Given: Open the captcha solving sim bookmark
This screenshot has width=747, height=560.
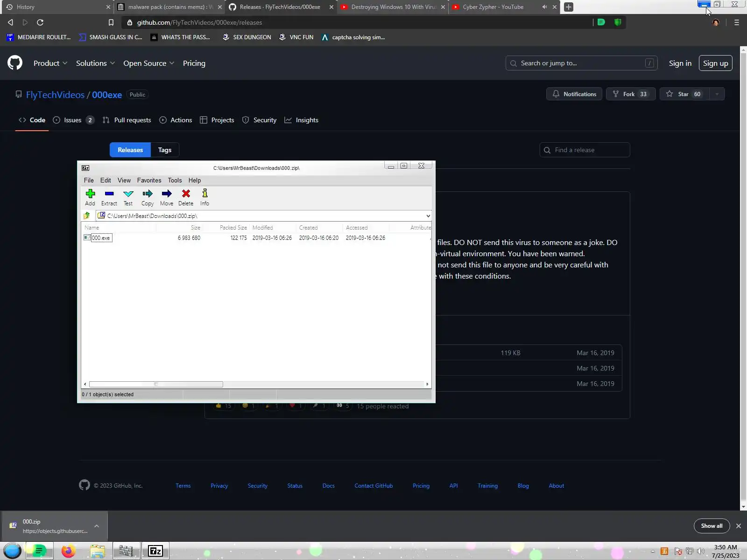Looking at the screenshot, I should tap(353, 37).
